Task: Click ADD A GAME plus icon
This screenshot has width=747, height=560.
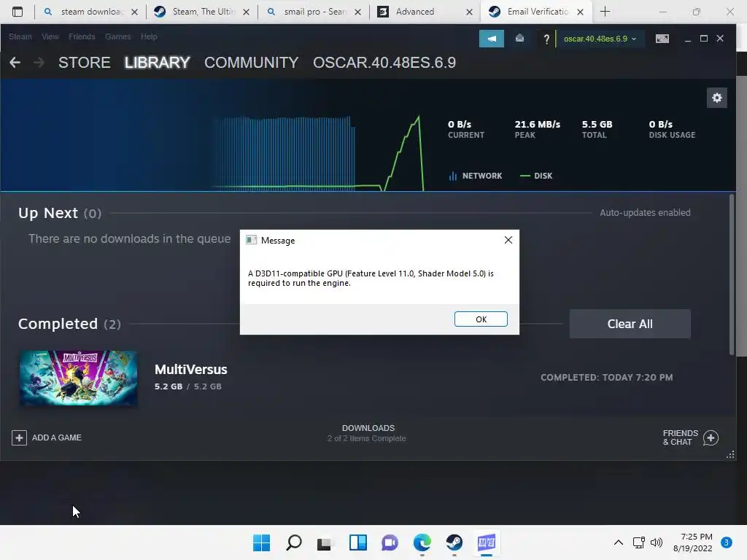Action: (x=19, y=437)
